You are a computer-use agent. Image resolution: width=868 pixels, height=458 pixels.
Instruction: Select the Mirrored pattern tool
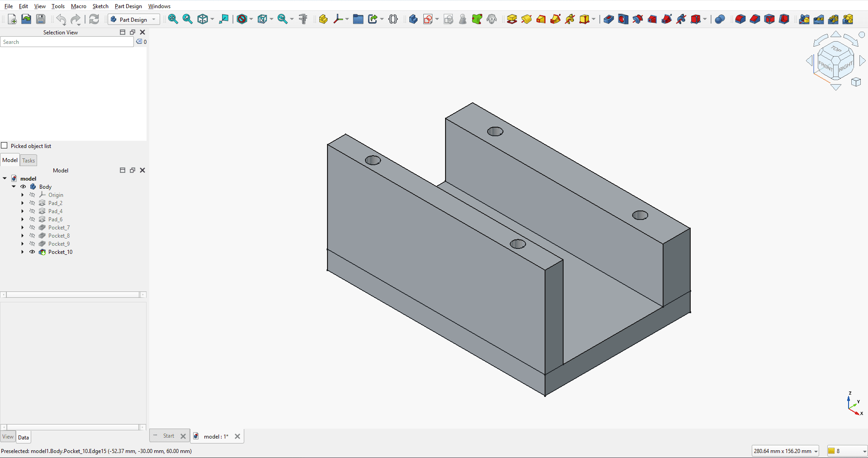(804, 19)
